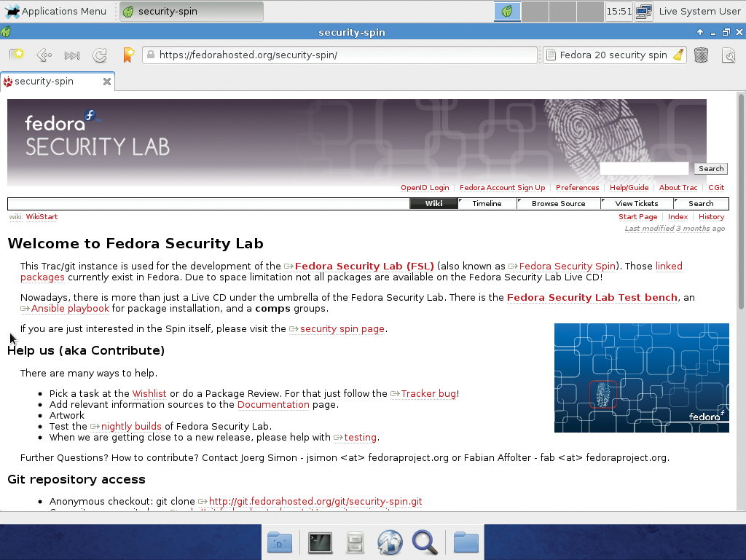Go back using the back arrow
Image resolution: width=746 pixels, height=560 pixels.
coord(44,55)
